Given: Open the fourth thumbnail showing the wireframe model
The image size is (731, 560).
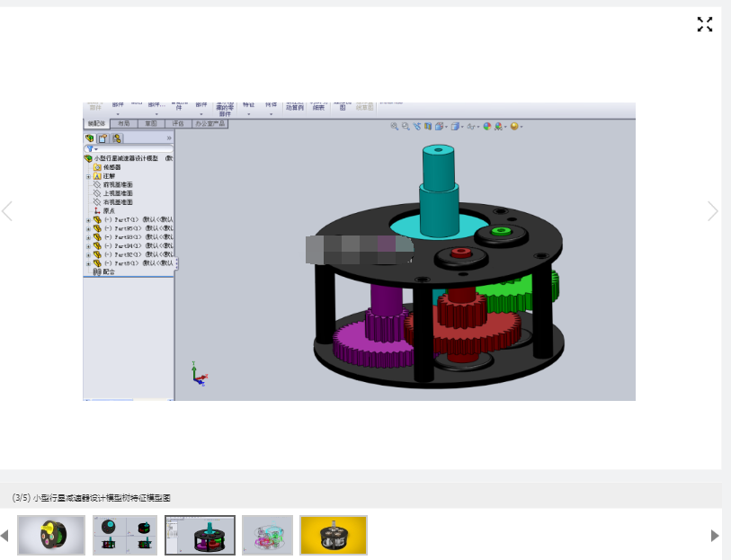Looking at the screenshot, I should (267, 536).
